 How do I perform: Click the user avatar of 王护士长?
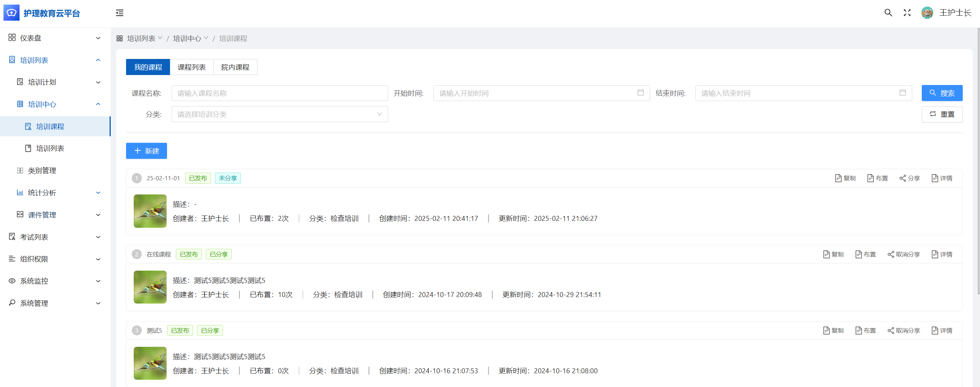[x=927, y=13]
